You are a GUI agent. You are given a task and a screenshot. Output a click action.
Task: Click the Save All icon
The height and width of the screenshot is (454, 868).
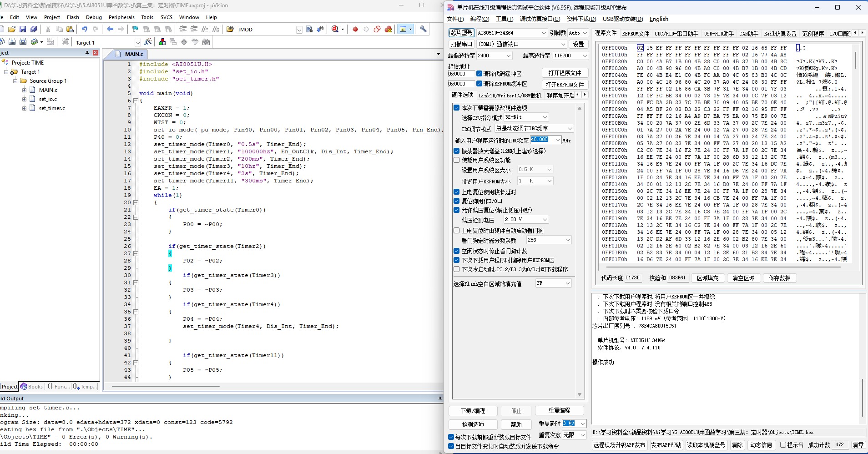(x=34, y=29)
